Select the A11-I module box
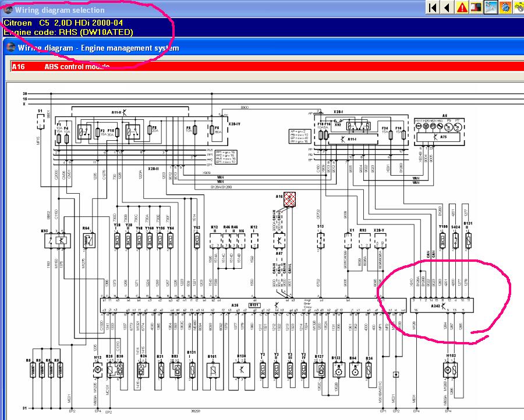 353,139
